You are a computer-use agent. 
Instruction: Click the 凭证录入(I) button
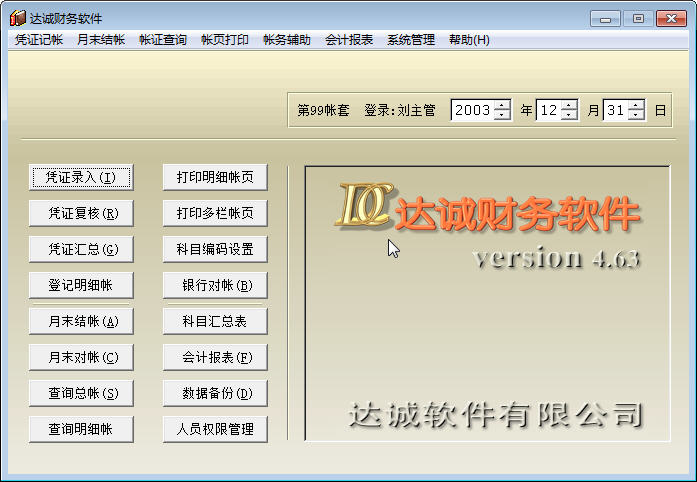81,177
